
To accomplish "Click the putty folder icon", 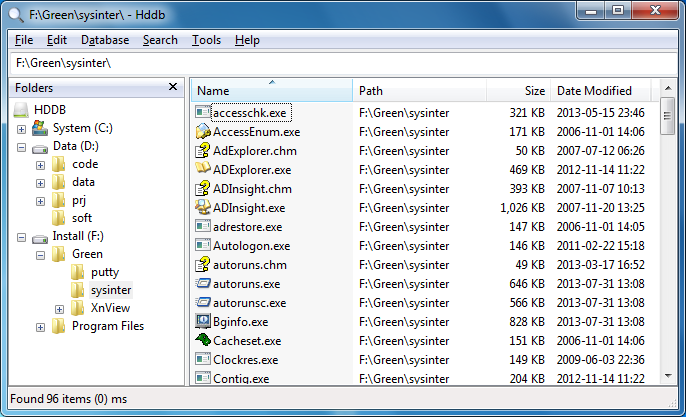I will tap(77, 272).
